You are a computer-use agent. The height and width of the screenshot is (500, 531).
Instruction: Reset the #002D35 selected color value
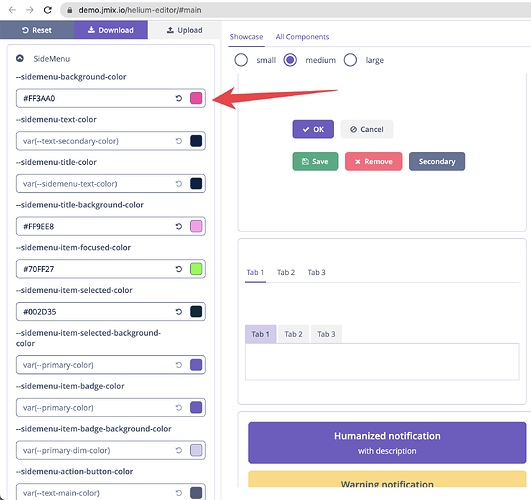(179, 312)
